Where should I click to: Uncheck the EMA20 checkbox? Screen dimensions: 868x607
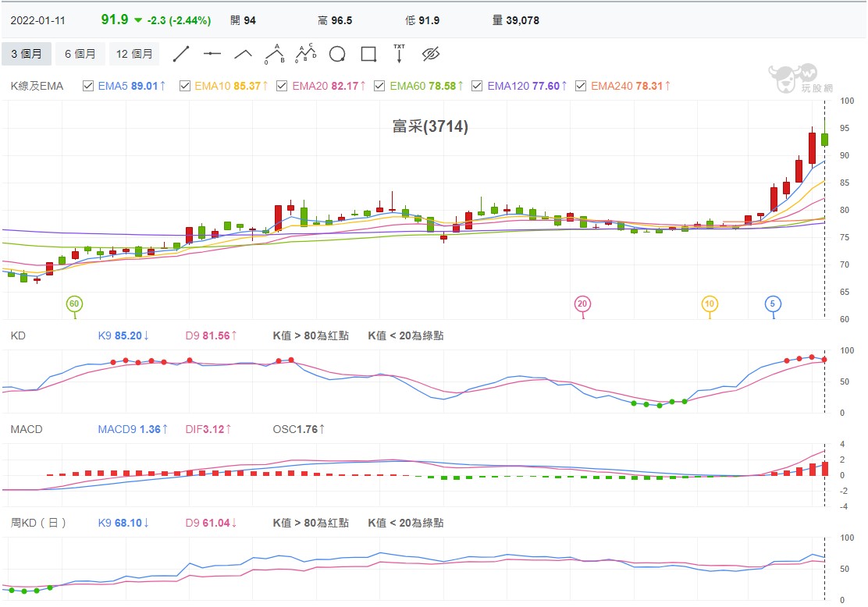pos(282,86)
